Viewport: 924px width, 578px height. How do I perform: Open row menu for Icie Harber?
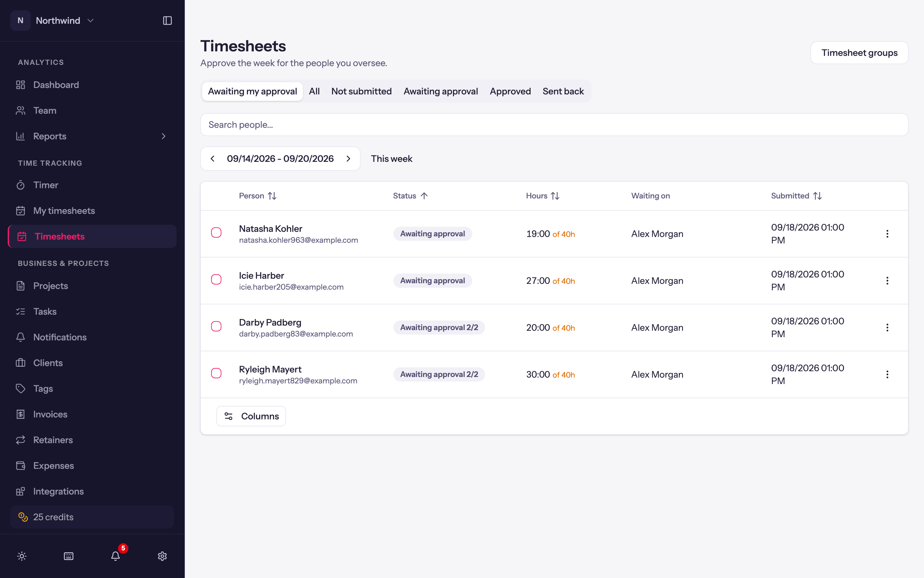tap(887, 281)
